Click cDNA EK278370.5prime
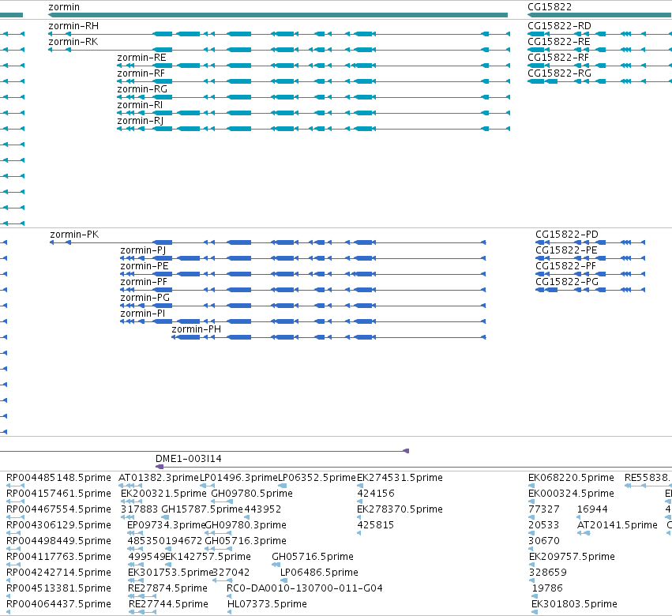 [x=400, y=509]
